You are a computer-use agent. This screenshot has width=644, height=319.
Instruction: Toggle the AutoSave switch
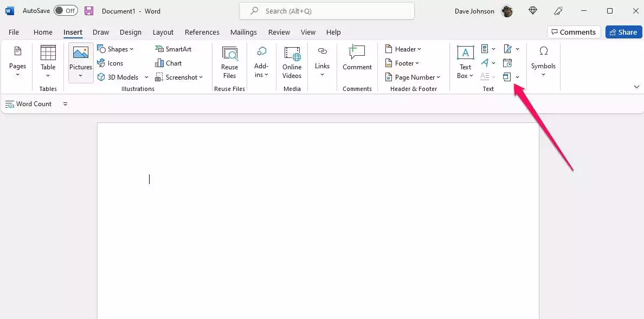66,11
